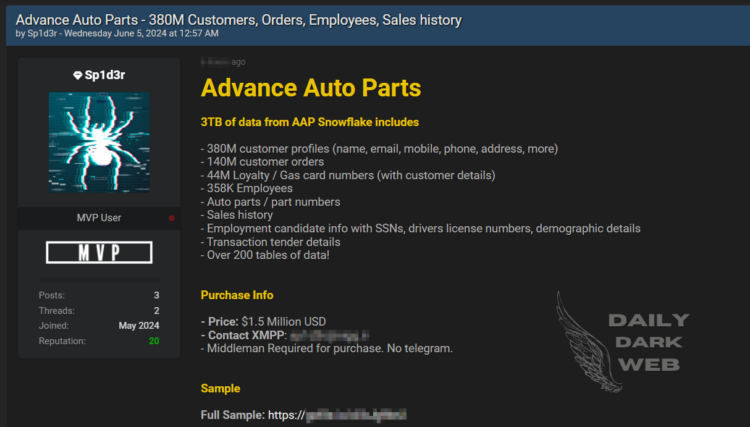Click the red offline status dot
750x427 pixels.
171,218
